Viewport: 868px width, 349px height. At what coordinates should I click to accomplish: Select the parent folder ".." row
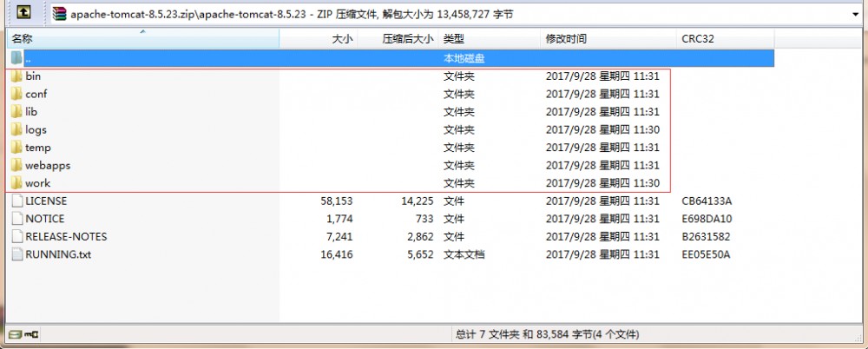391,58
